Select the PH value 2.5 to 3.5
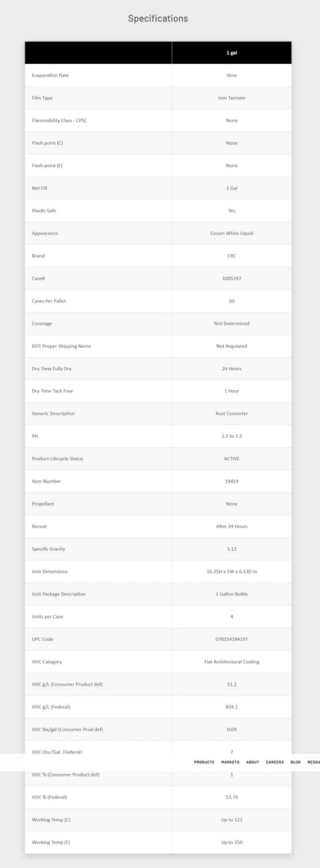This screenshot has height=868, width=320. pos(232,436)
